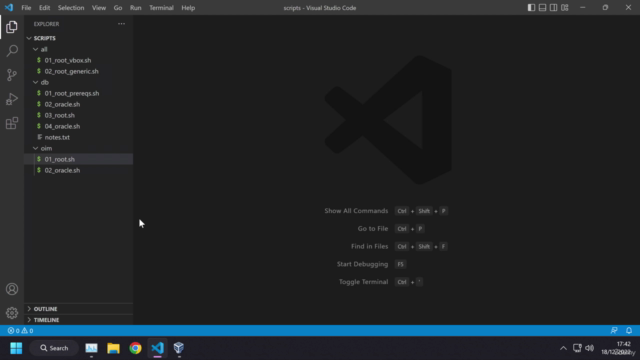Click the notifications bell in status bar
This screenshot has height=360, width=640.
coord(629,331)
